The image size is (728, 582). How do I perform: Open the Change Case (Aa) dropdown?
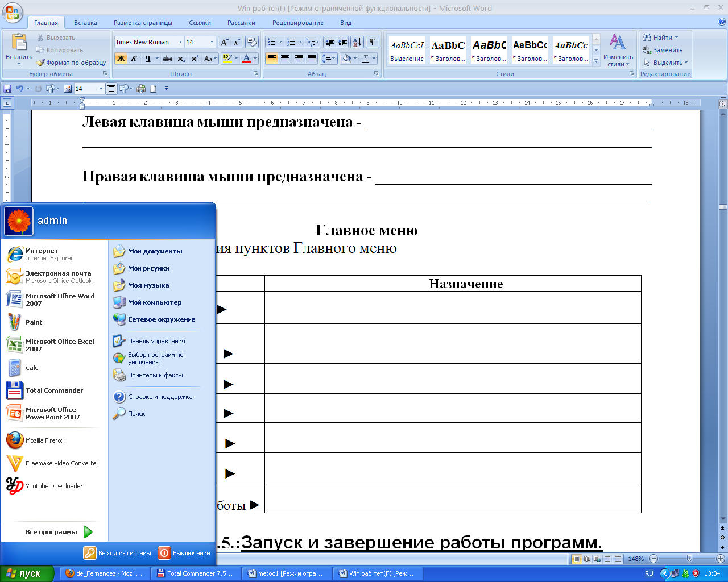coord(209,59)
